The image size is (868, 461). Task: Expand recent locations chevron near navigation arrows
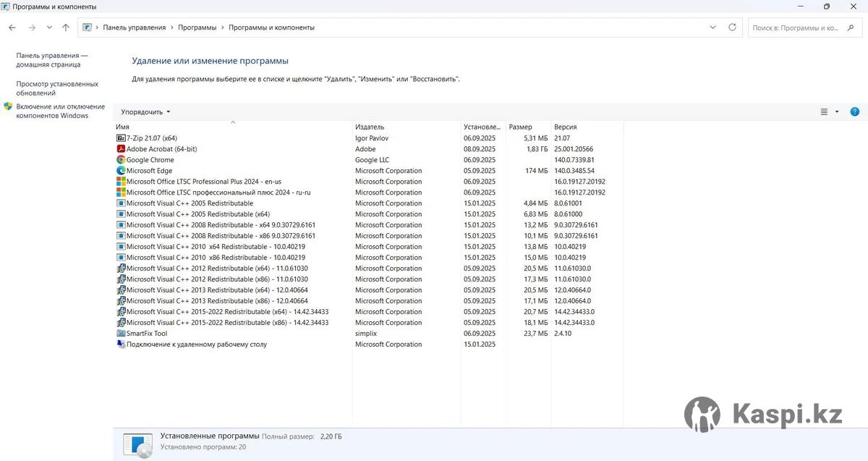49,28
